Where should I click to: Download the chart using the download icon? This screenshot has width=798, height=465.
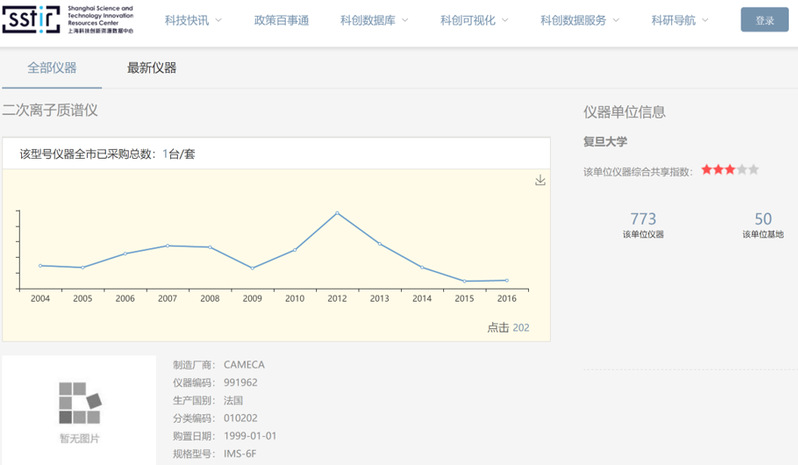coord(540,180)
